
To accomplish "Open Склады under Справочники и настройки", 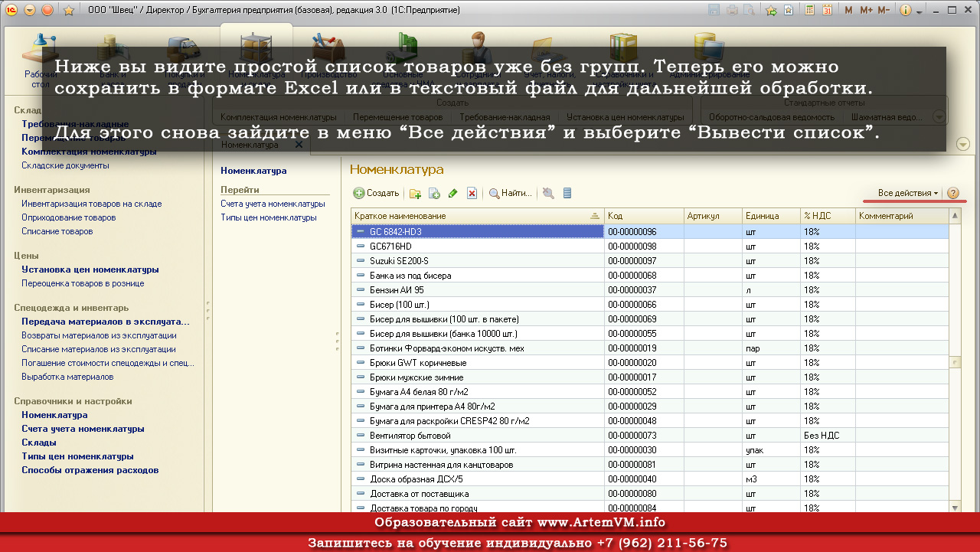I will [x=39, y=443].
